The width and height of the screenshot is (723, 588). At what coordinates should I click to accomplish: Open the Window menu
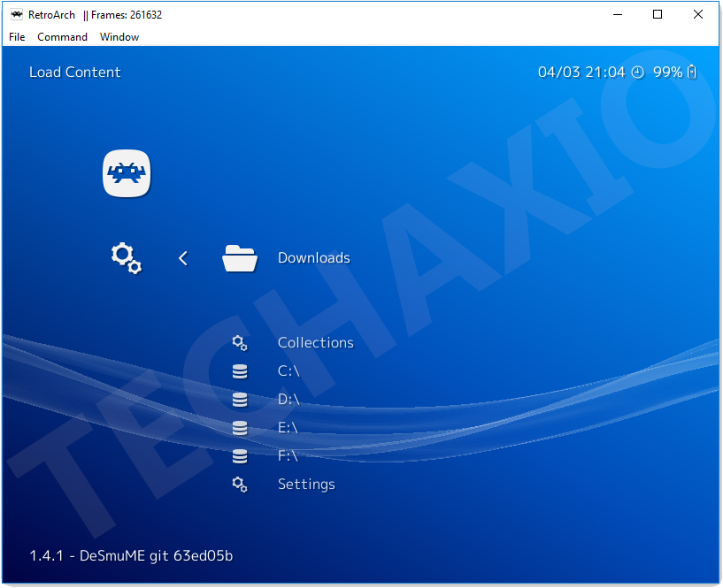point(119,37)
